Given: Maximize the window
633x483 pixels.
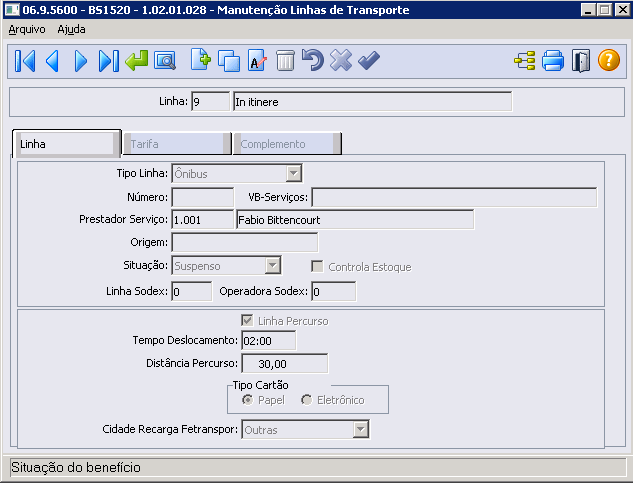Looking at the screenshot, I should tap(604, 10).
